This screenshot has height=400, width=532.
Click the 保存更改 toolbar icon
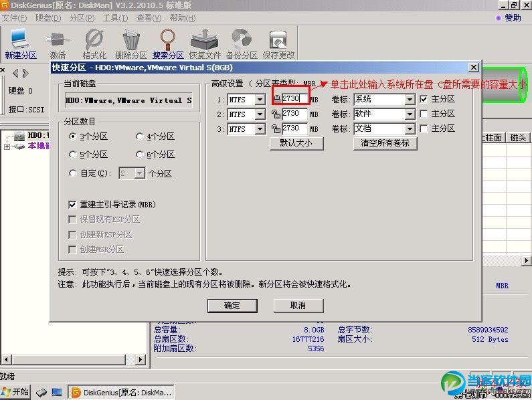pyautogui.click(x=278, y=43)
